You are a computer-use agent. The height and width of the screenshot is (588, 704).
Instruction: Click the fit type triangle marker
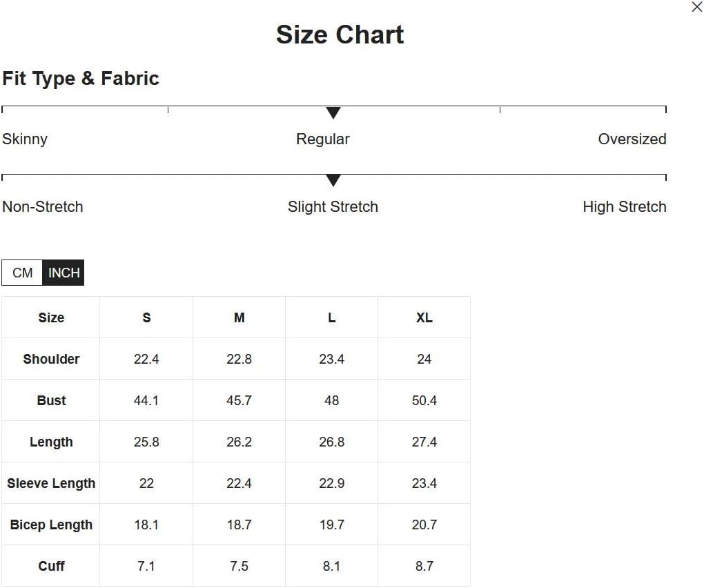[x=333, y=112]
